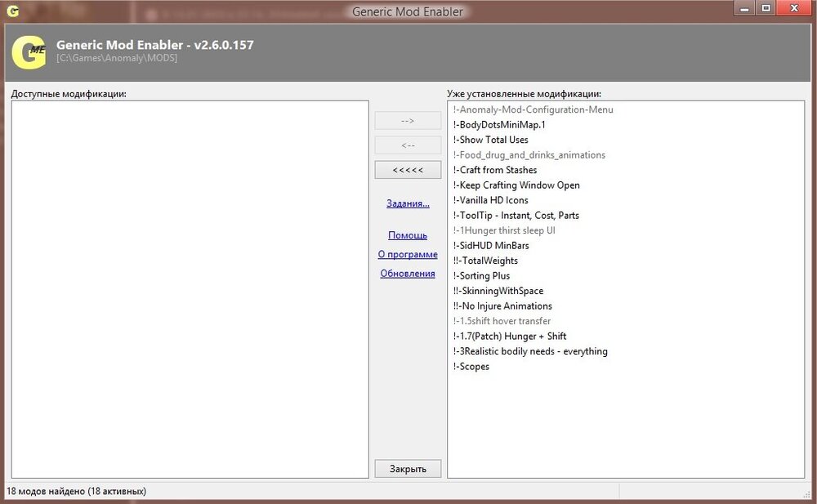Click the disable all mods '<<<<<' button
Image resolution: width=817 pixels, height=504 pixels.
click(408, 170)
